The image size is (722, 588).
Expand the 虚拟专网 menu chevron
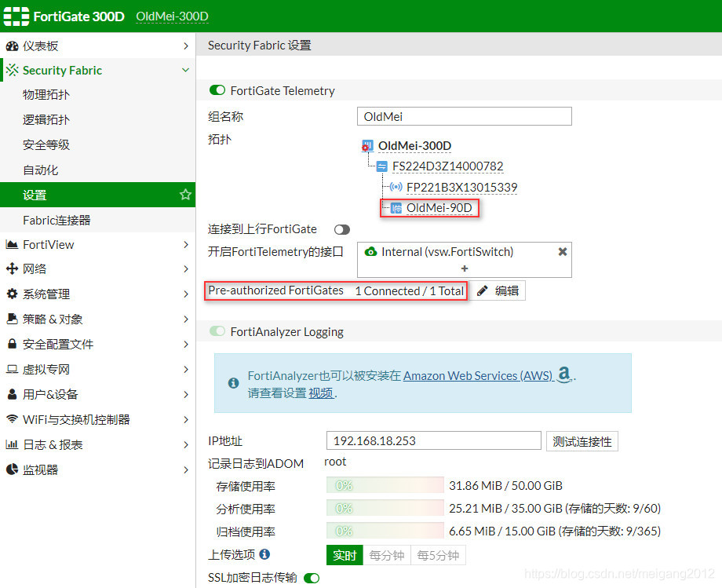tap(185, 369)
